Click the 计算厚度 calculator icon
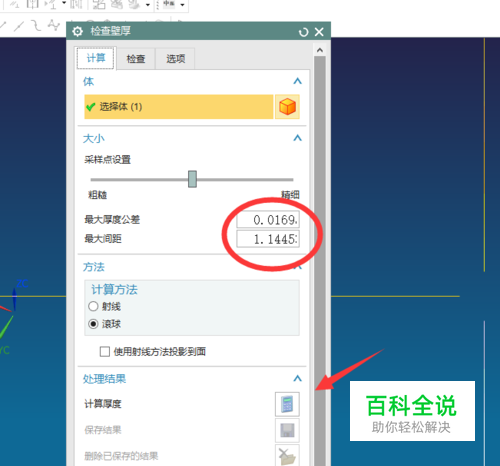Screen dimensions: 500x466 click(287, 404)
